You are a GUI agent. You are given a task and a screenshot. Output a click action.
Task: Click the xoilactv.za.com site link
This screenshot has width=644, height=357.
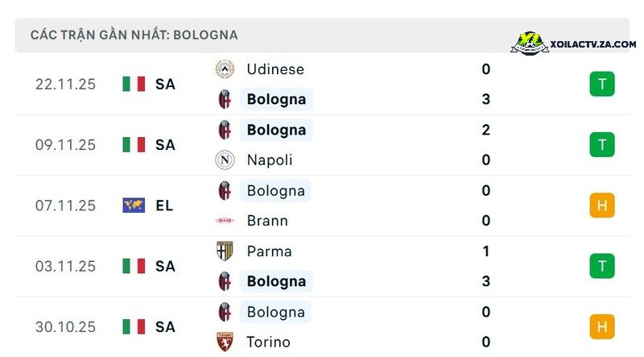(x=593, y=44)
